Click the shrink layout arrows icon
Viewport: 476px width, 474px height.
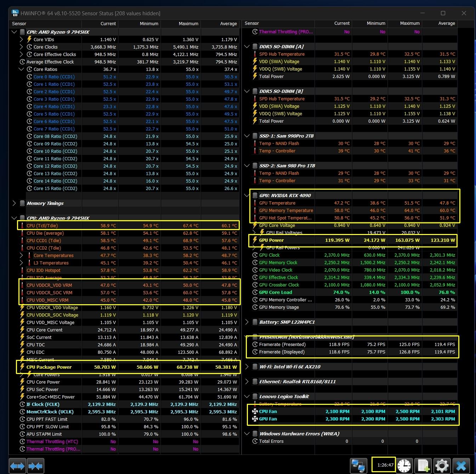click(x=35, y=465)
